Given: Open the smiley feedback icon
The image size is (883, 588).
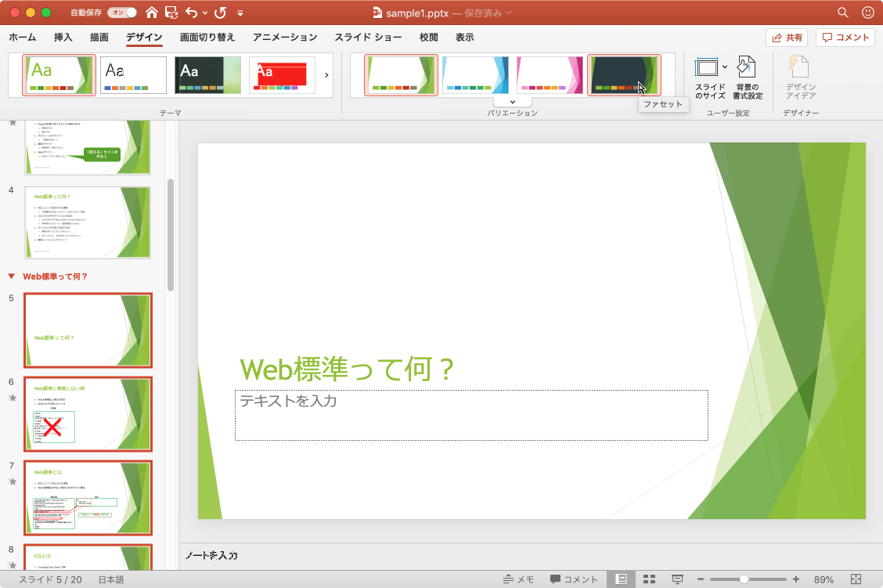Looking at the screenshot, I should click(x=868, y=13).
